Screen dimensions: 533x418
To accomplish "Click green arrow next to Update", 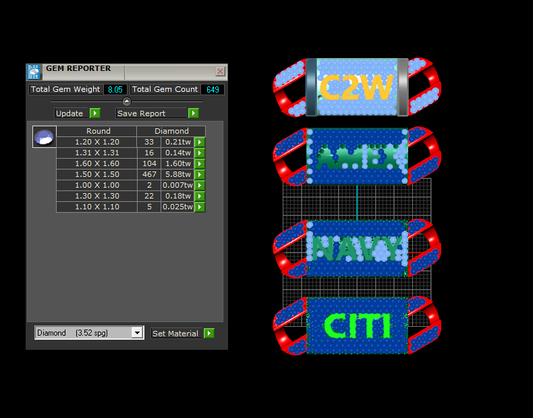I will [x=95, y=113].
